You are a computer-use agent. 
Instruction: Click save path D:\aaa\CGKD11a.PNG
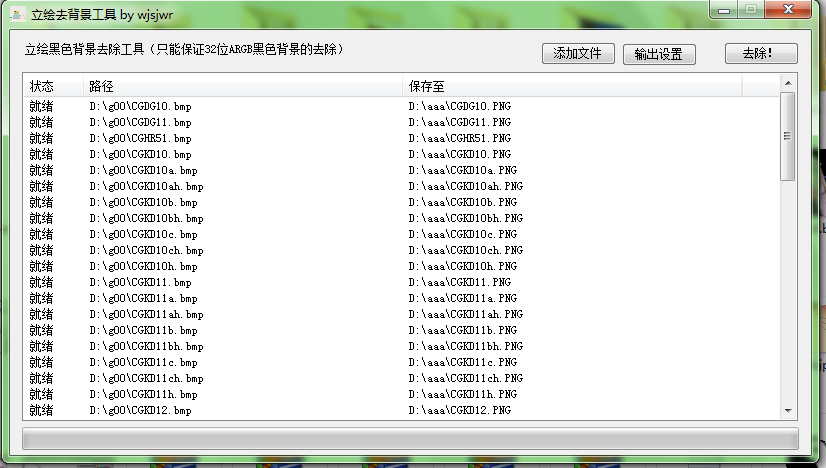(463, 298)
